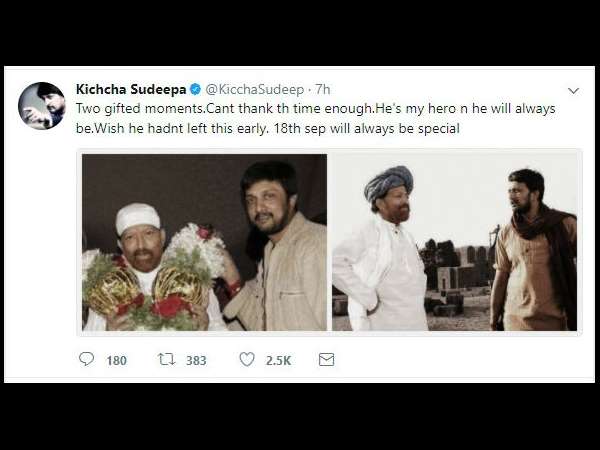Click the tweet's second line mentioning 18th sep

[267, 128]
